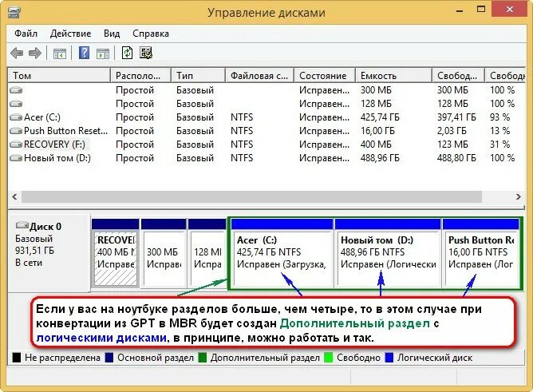Sort by the Емкость column header
Screen dimensions: 533x392
[393, 76]
